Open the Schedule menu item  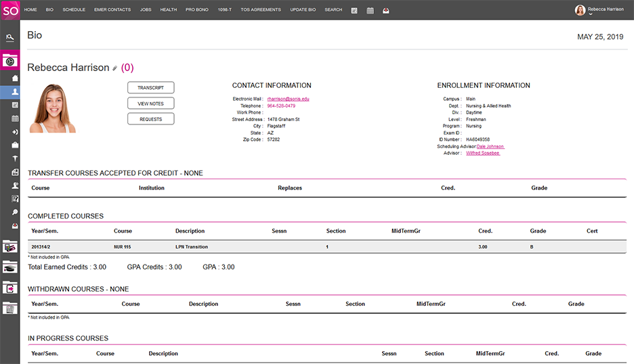pos(74,10)
